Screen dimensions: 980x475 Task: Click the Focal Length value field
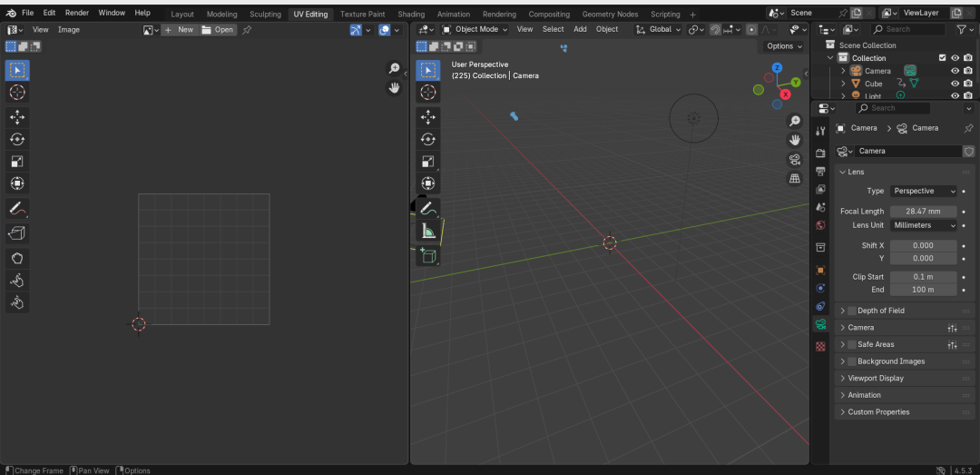[923, 212]
